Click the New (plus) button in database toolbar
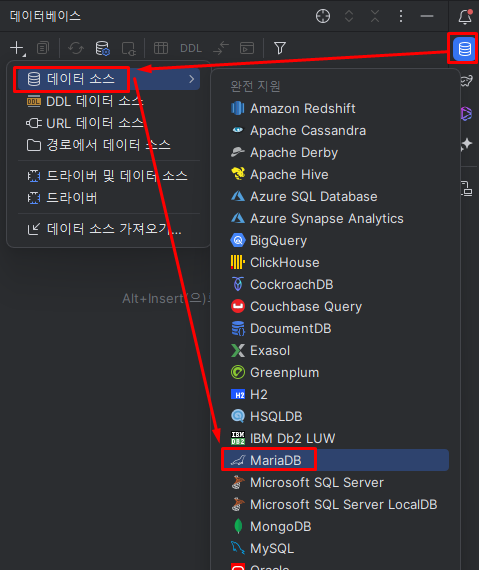Viewport: 479px width, 570px height. 17,48
